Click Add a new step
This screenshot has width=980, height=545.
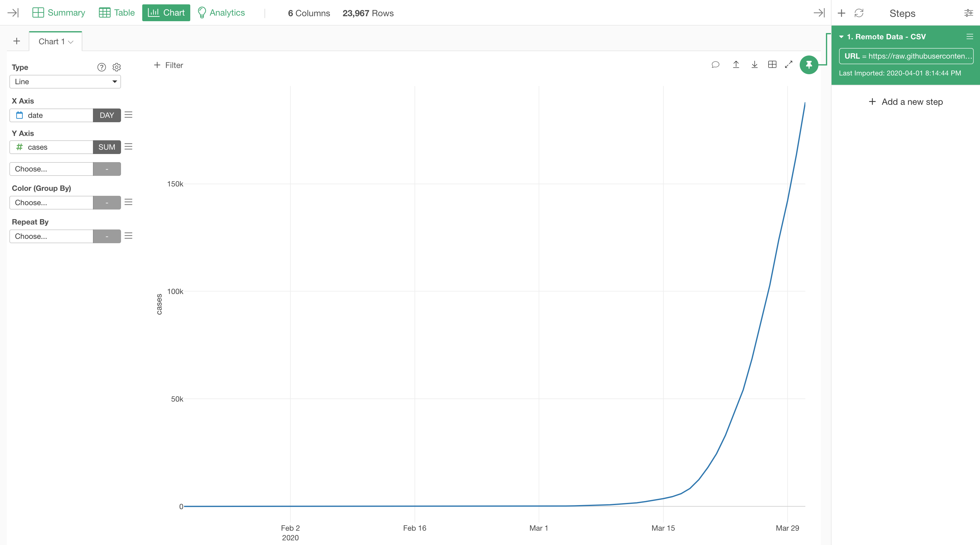coord(905,102)
